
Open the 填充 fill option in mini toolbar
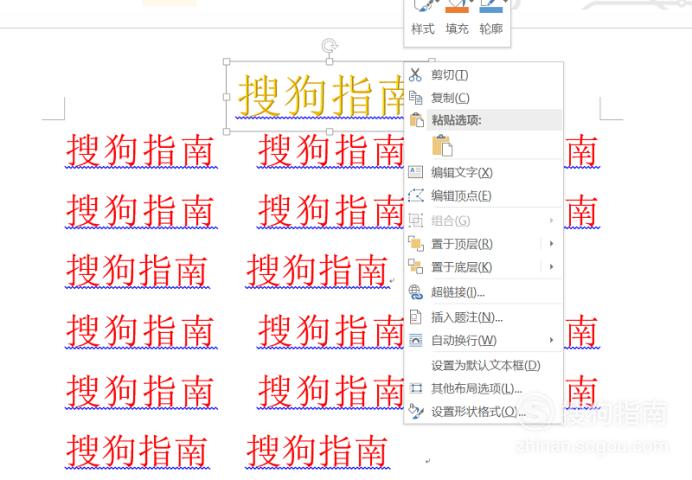coord(457,18)
